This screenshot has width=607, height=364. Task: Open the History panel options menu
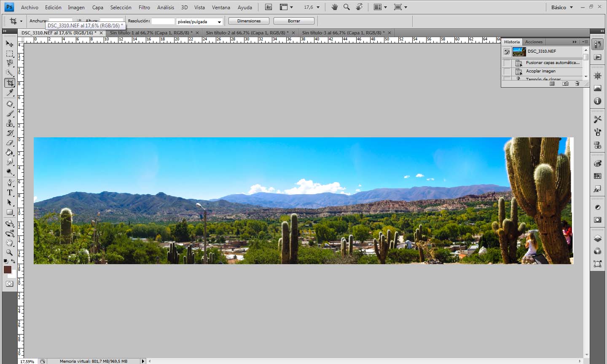[x=585, y=42]
